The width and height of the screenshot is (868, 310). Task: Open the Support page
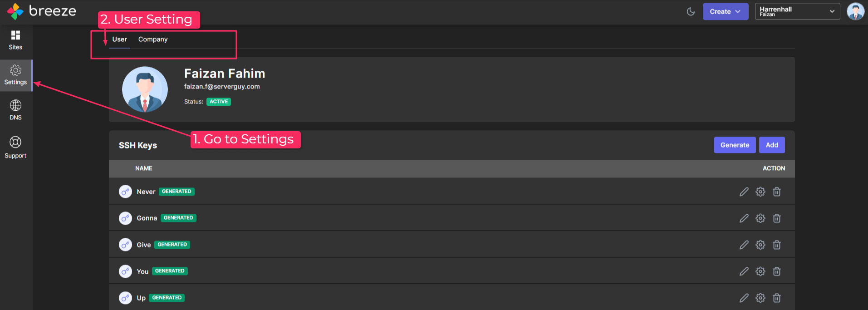(15, 148)
